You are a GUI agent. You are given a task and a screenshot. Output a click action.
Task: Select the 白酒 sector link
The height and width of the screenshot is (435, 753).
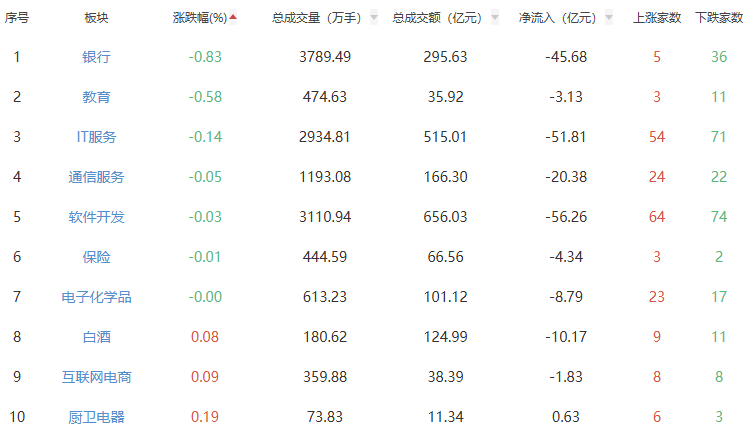96,337
